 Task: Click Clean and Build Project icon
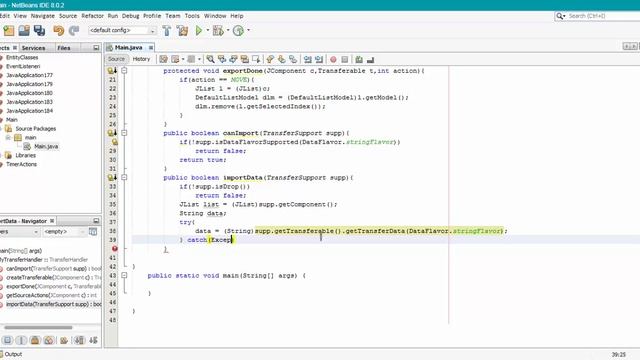point(182,30)
